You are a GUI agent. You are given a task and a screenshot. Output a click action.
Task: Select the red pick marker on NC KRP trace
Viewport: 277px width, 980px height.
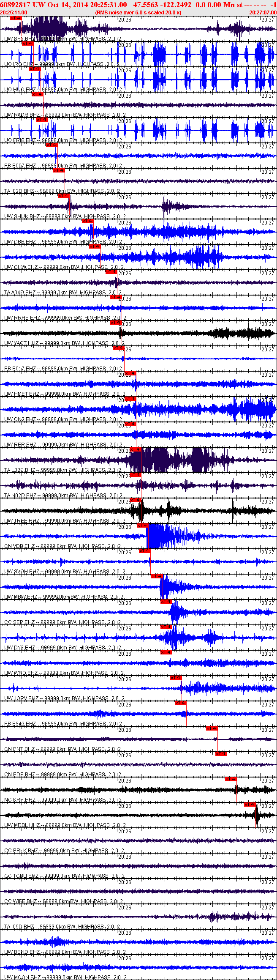pos(231,779)
